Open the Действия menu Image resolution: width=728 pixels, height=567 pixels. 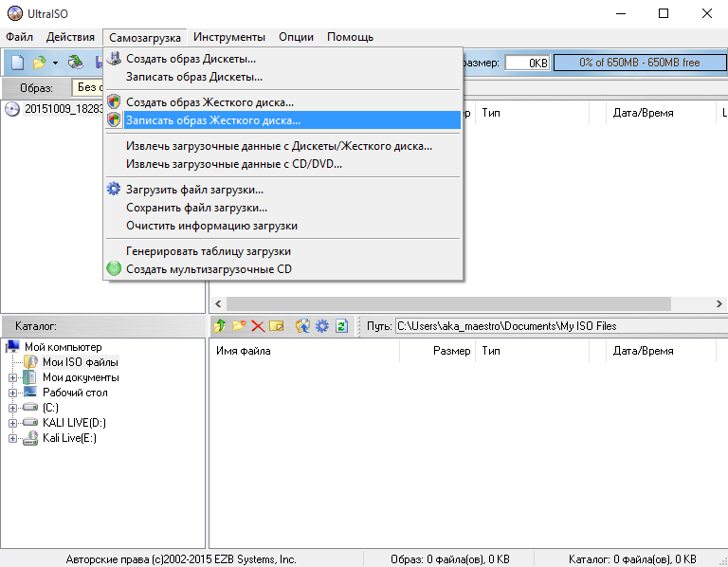point(70,37)
